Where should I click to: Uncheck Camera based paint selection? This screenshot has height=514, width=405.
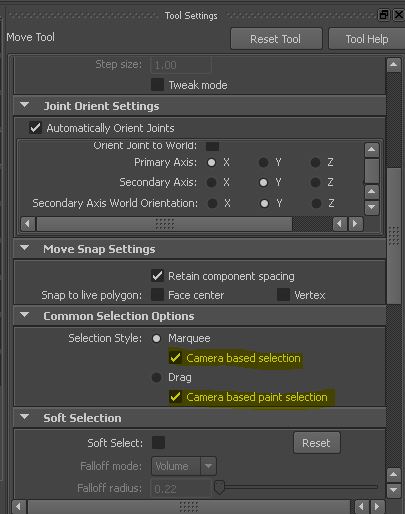pos(175,397)
